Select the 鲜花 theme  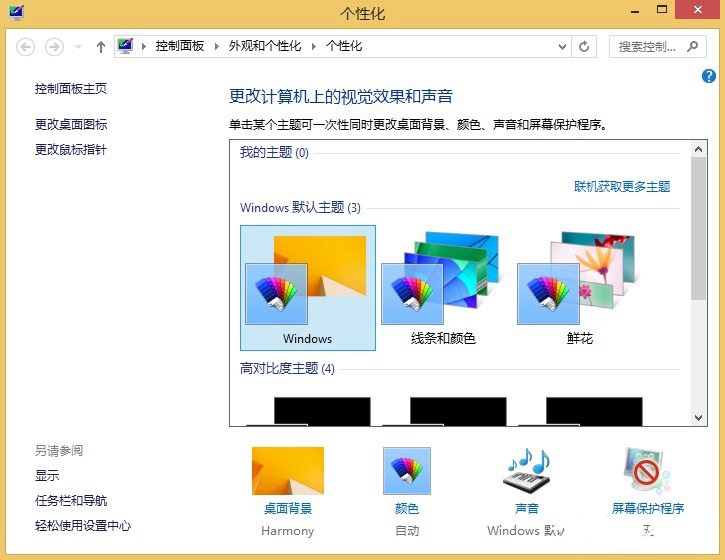(x=579, y=288)
